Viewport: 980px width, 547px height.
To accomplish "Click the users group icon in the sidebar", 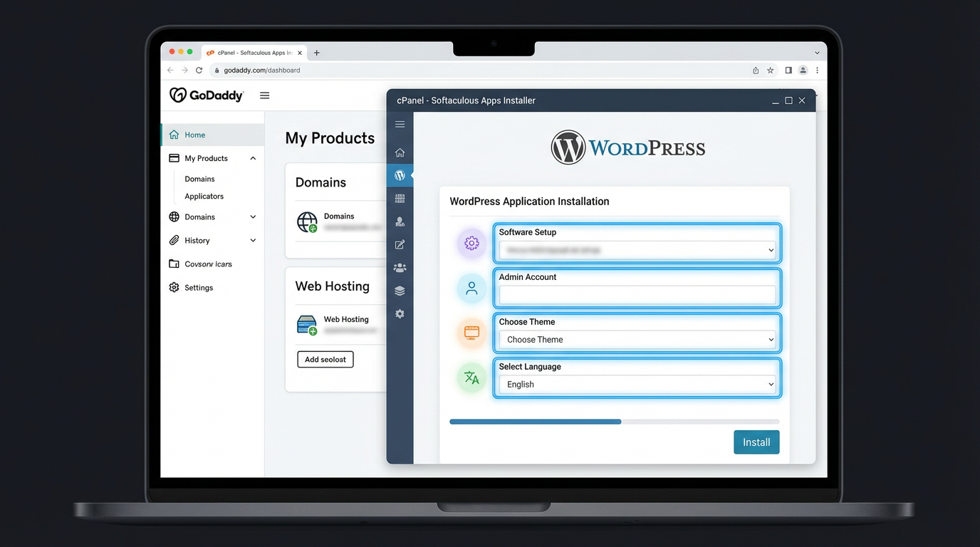I will [400, 267].
